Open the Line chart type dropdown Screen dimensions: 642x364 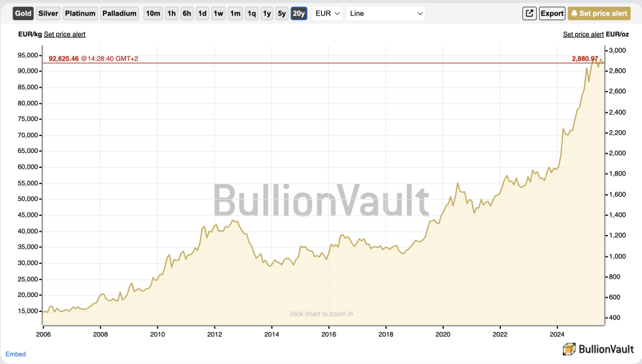[x=386, y=14]
